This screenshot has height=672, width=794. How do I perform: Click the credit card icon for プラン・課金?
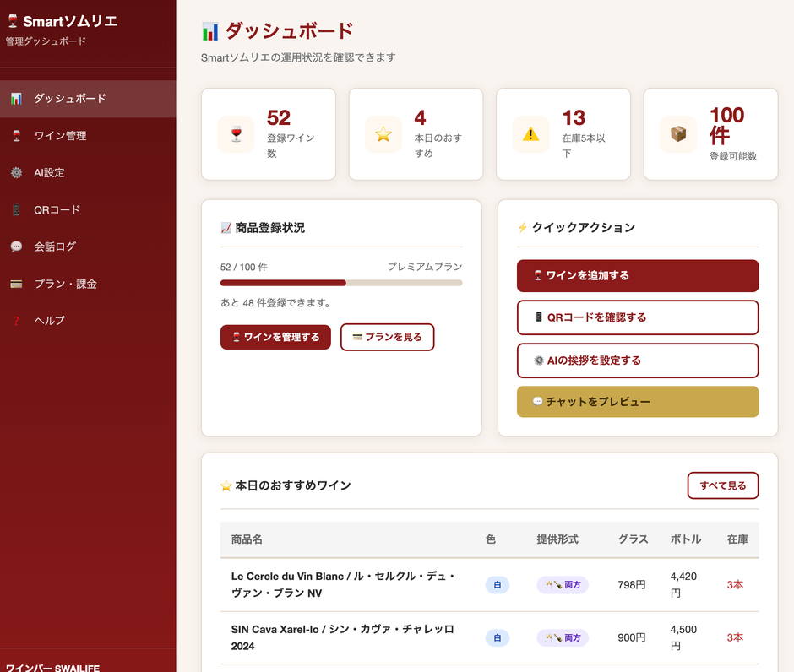(x=16, y=284)
